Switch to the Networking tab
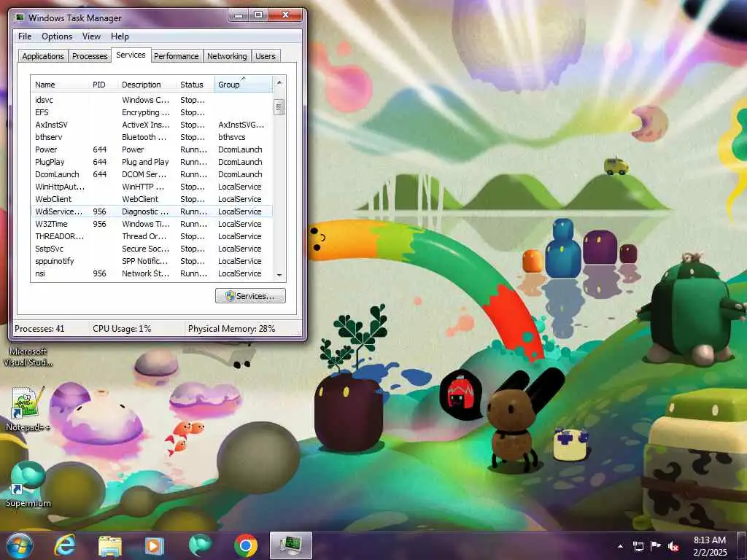The width and height of the screenshot is (747, 560). (227, 56)
